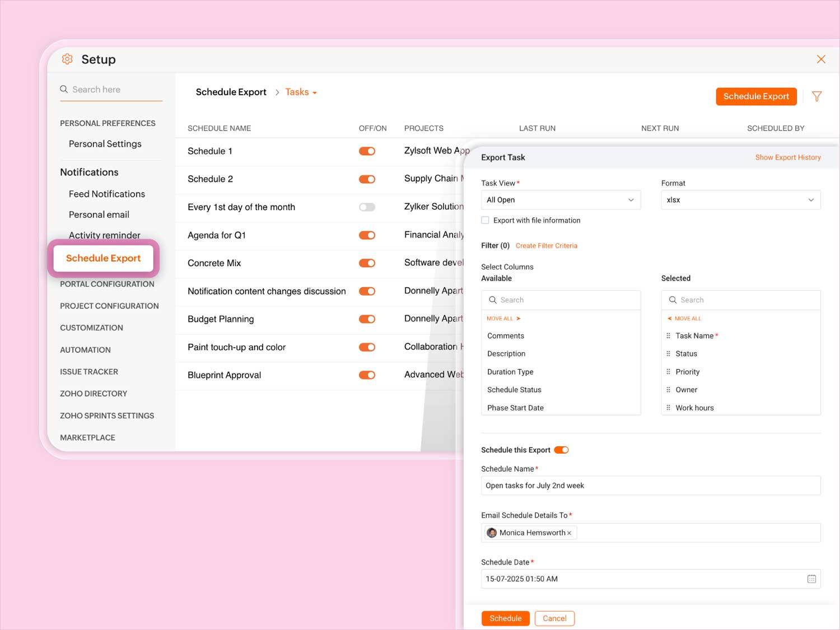Screen dimensions: 840x630
Task: Open Activity reminder menu item
Action: [104, 235]
